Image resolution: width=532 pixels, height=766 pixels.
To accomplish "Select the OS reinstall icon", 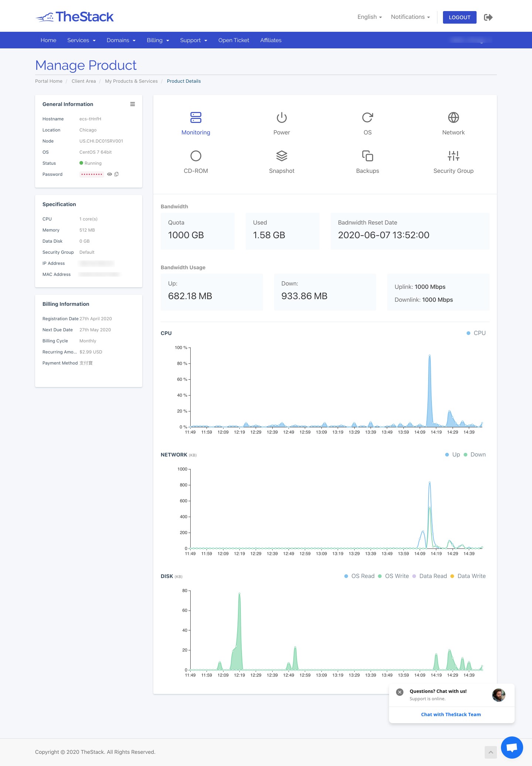I will tap(368, 118).
